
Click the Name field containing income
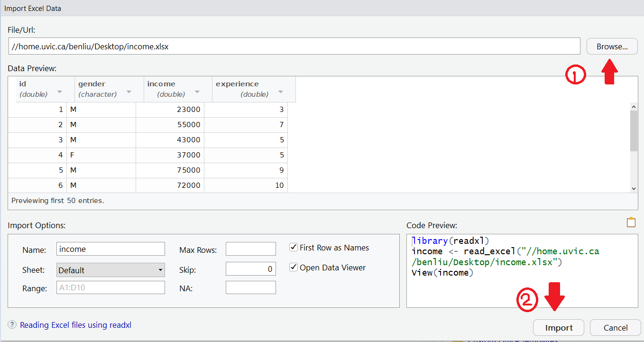tap(110, 249)
